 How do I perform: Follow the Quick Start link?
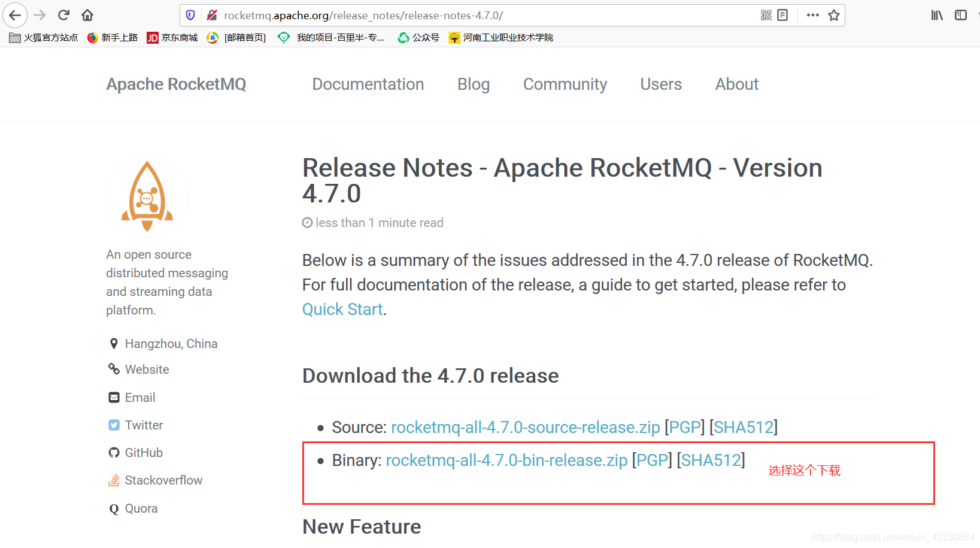pyautogui.click(x=342, y=310)
